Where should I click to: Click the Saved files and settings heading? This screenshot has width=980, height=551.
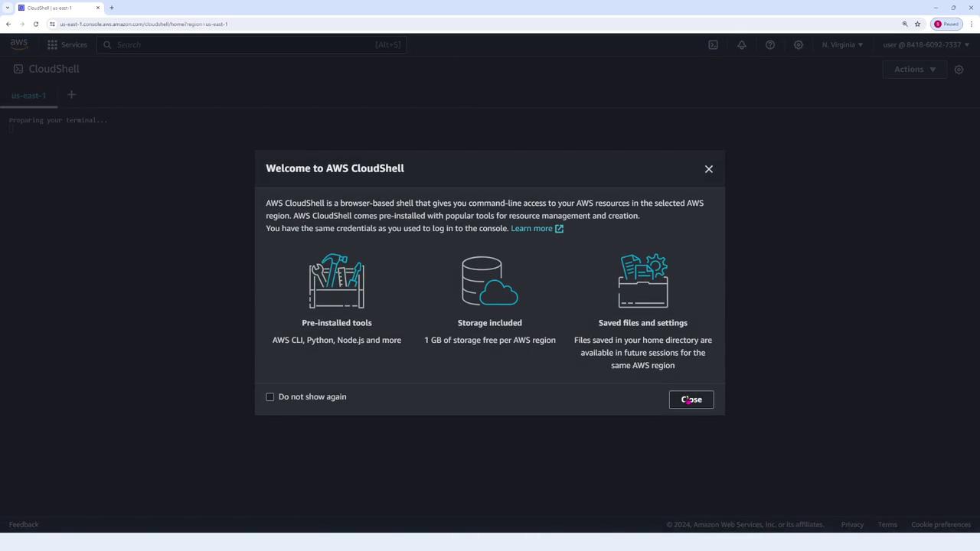(x=643, y=323)
